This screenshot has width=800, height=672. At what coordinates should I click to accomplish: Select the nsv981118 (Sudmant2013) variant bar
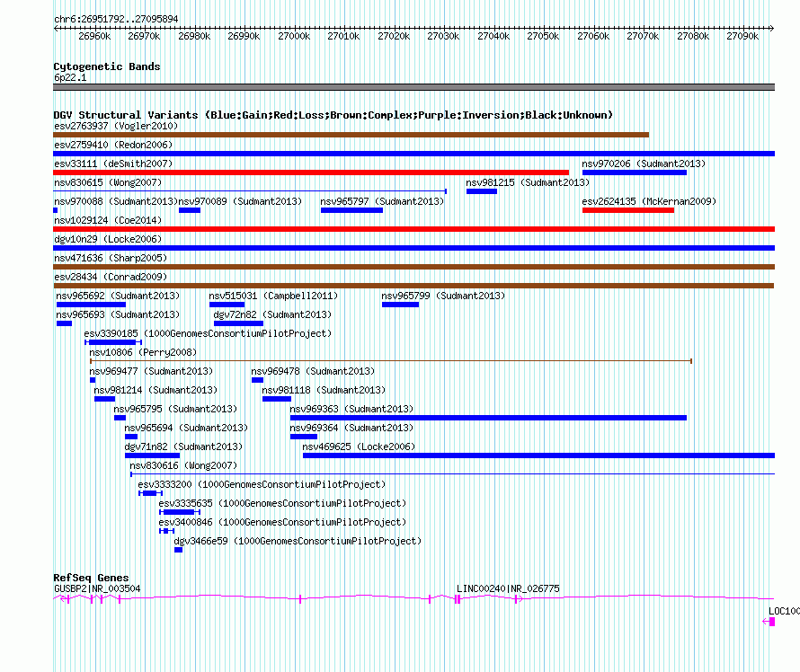[x=277, y=399]
